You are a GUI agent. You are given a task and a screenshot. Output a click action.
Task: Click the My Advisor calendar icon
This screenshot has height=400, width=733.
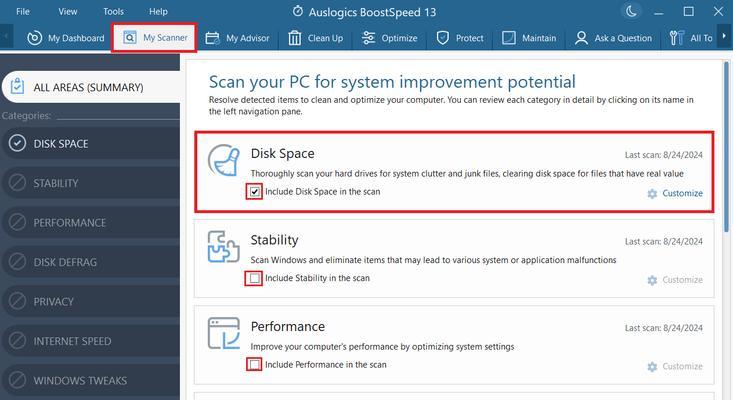212,38
